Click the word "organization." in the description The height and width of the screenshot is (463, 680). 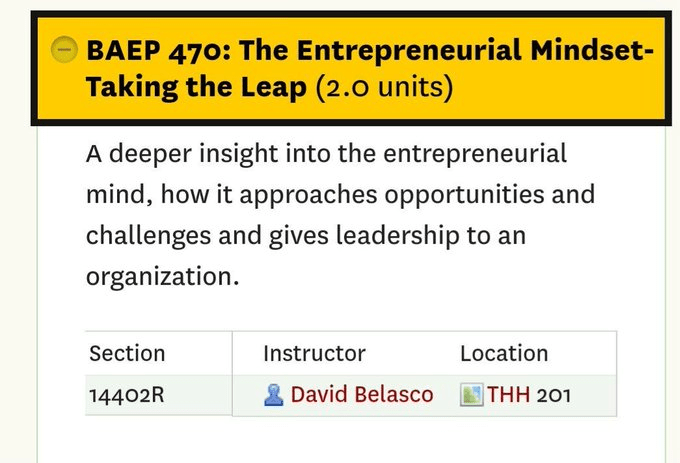coord(162,274)
